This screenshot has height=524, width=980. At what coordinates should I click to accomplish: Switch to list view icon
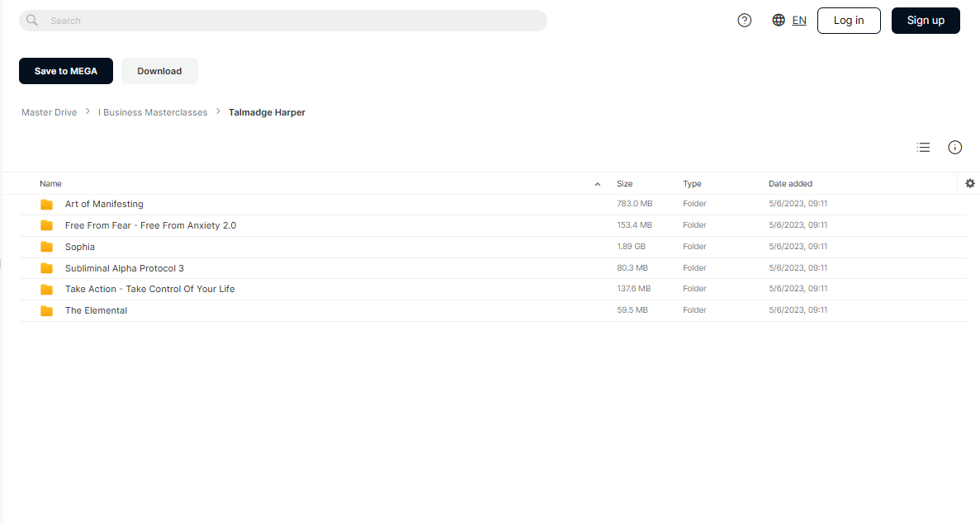point(923,148)
